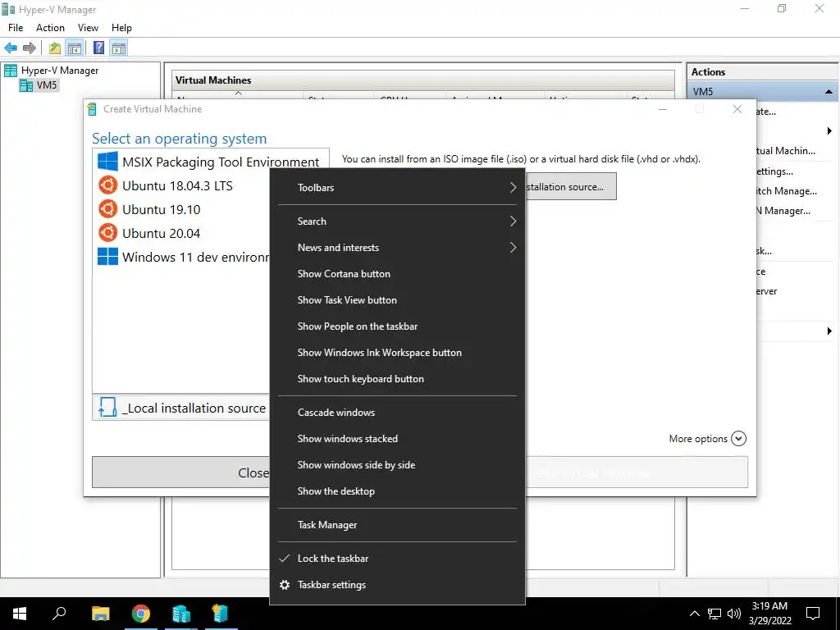
Task: Open the Help menu
Action: [121, 28]
